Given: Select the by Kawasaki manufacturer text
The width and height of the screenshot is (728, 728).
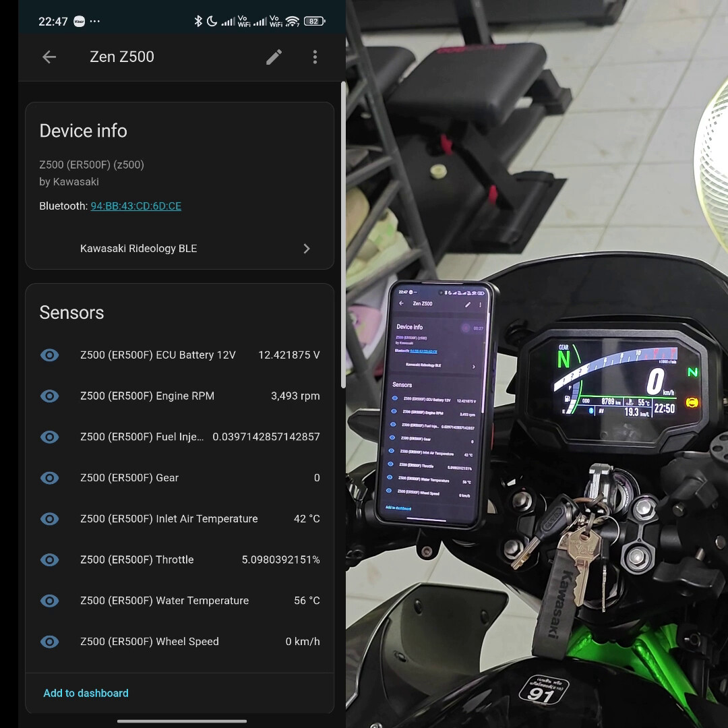Looking at the screenshot, I should click(69, 181).
